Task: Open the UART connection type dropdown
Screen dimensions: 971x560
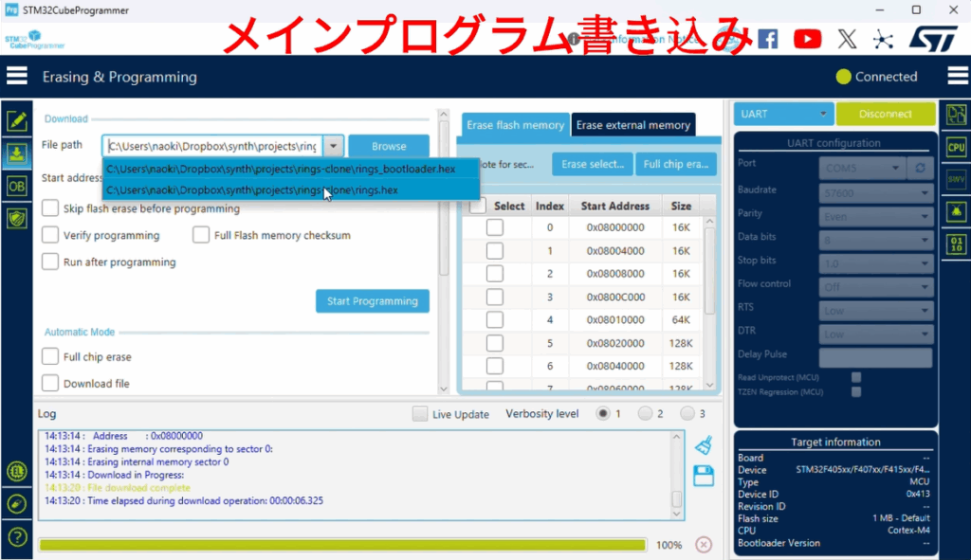Action: coord(784,114)
